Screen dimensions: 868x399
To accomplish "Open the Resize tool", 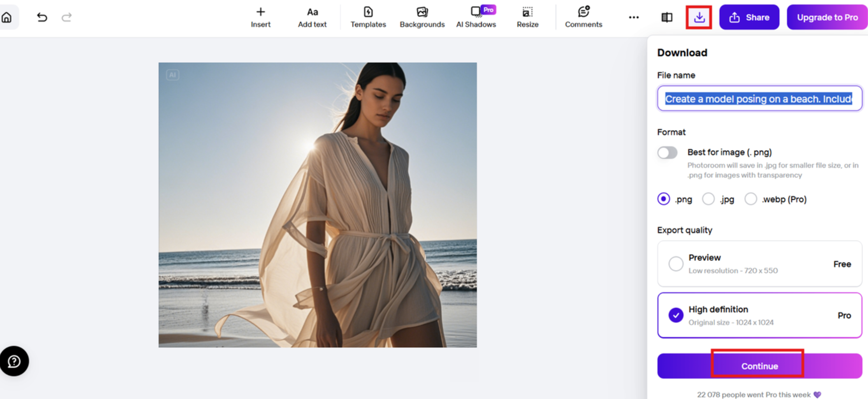I will pos(527,18).
